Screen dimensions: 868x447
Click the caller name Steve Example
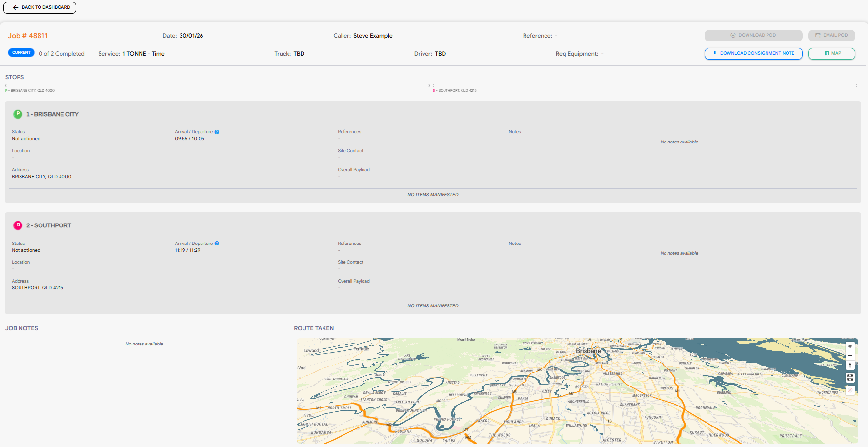(373, 36)
